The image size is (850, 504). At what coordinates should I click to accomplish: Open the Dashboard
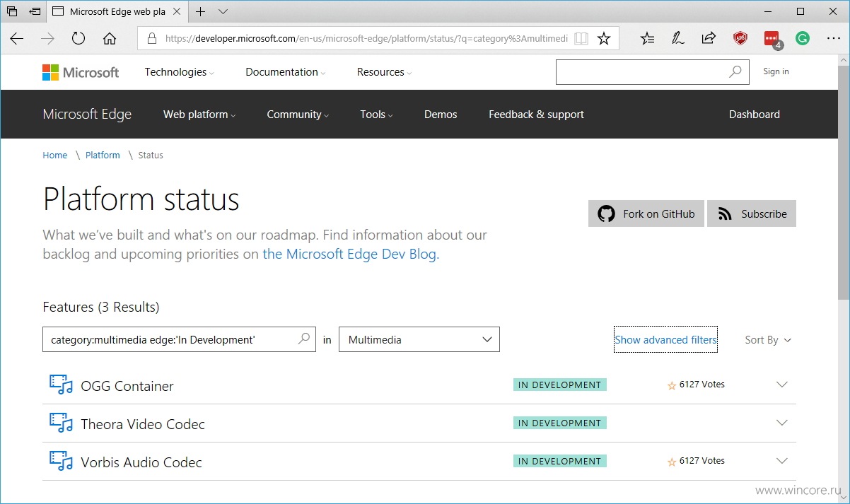coord(755,115)
